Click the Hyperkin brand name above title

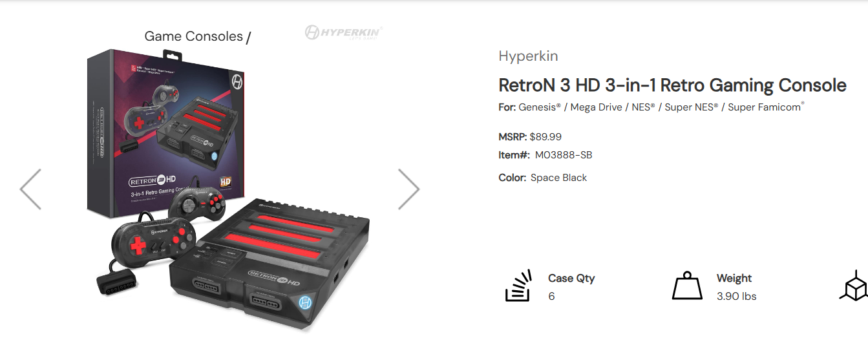pos(528,56)
